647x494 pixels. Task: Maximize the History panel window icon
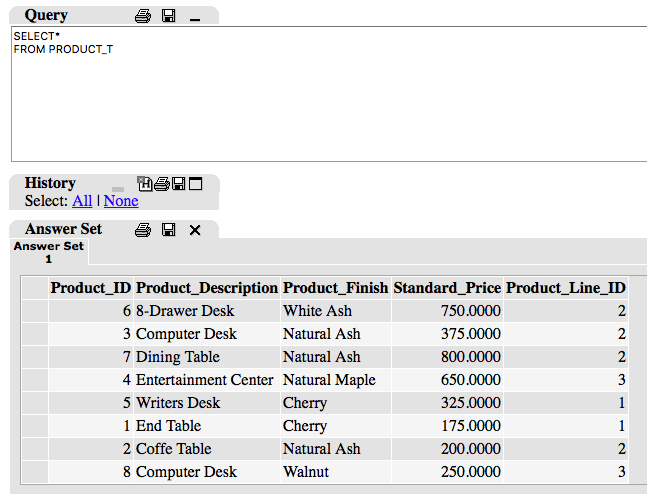point(196,184)
